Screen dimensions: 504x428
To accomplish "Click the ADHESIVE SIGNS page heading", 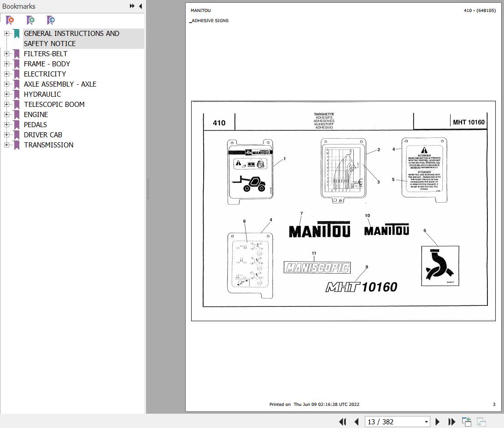I will coord(210,21).
